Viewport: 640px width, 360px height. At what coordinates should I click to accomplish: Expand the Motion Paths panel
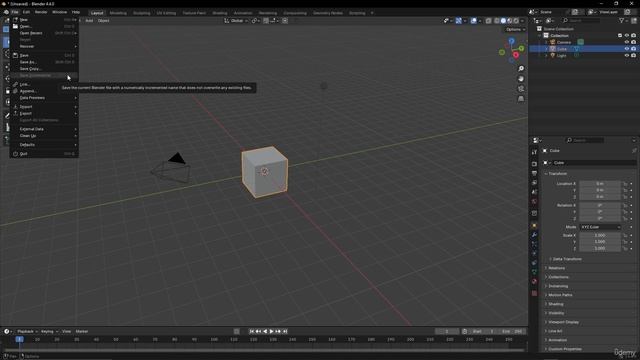click(560, 295)
